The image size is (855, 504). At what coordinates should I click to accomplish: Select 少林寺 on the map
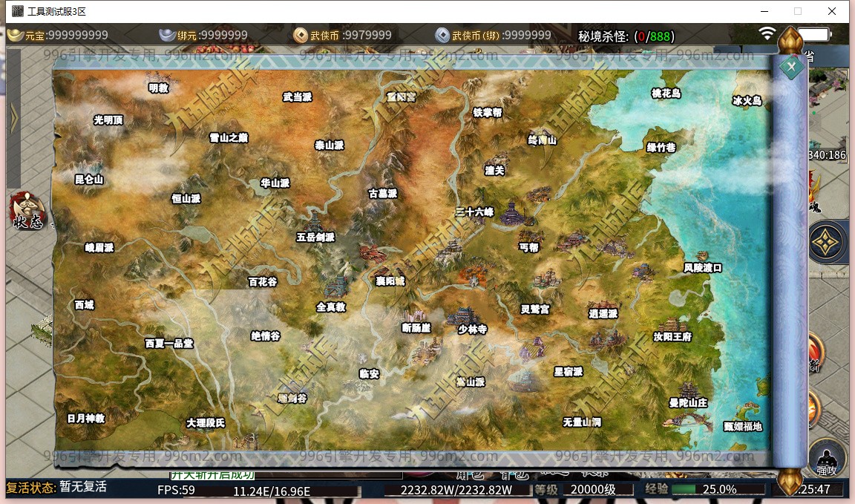coord(472,329)
